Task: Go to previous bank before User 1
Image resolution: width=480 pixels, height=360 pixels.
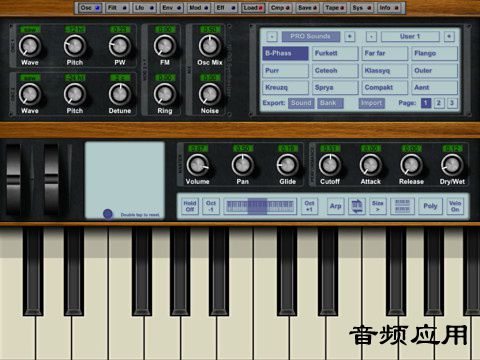Action: [x=371, y=36]
